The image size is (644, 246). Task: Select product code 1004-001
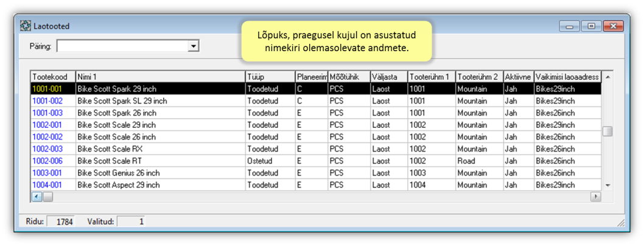tap(47, 185)
